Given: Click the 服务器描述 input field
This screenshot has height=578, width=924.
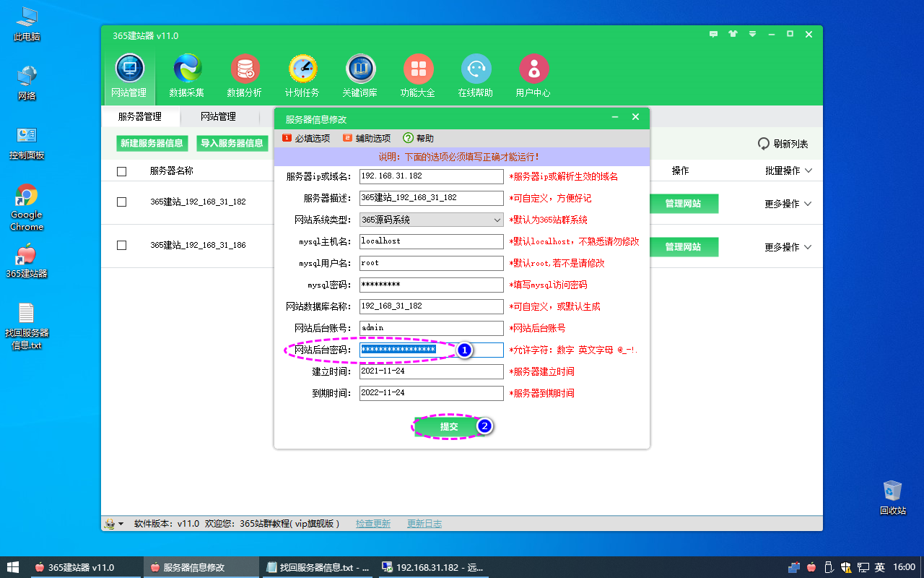Looking at the screenshot, I should pyautogui.click(x=432, y=198).
